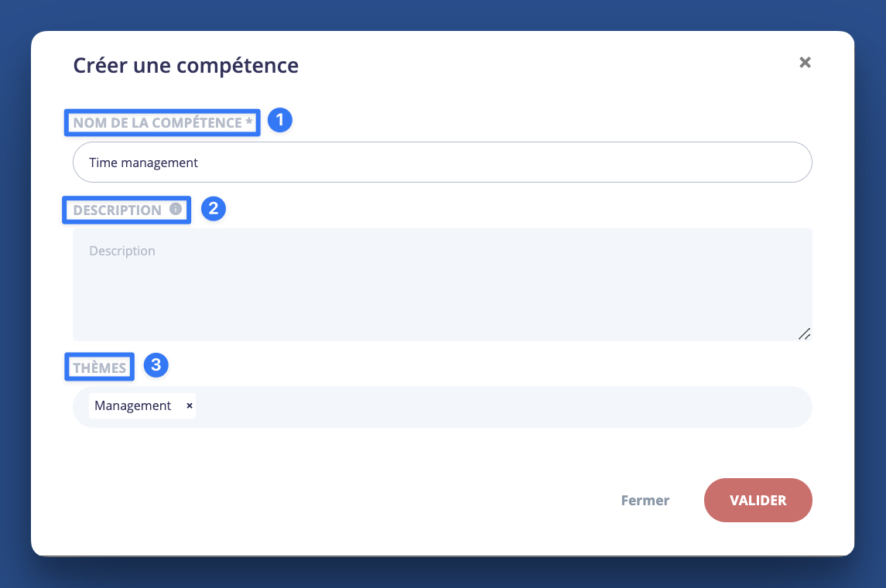Click the Thèmes field label
The image size is (886, 588).
[99, 367]
